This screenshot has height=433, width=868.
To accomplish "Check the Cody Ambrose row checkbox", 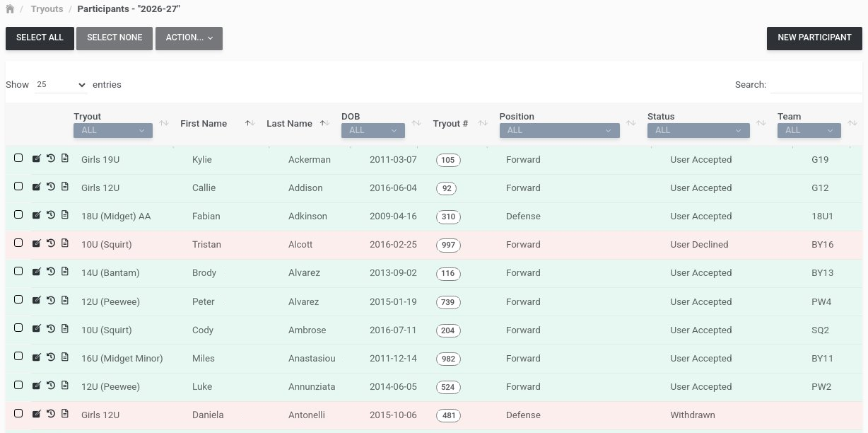I will point(18,328).
